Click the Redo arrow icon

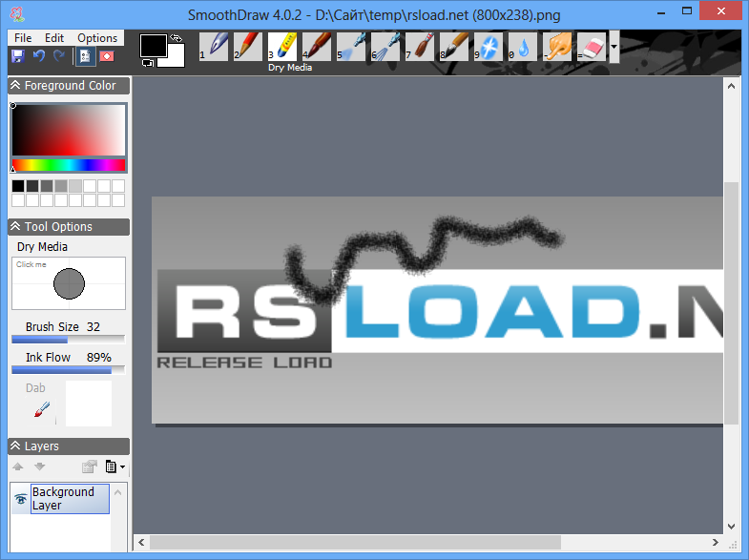(59, 56)
